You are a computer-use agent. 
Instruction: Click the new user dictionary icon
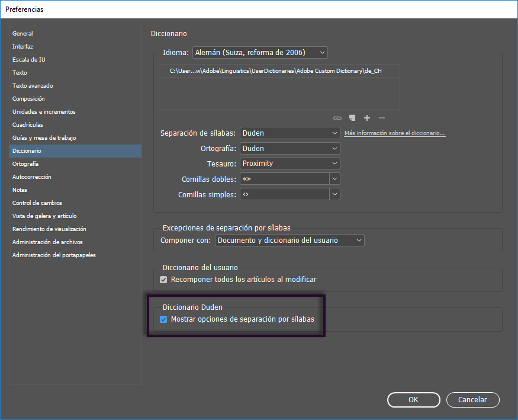tap(352, 118)
